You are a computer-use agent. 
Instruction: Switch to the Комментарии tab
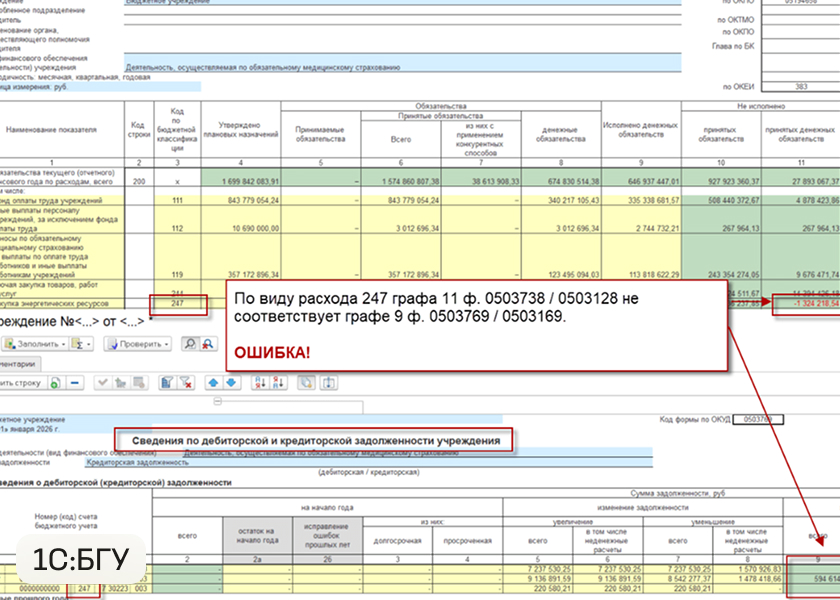click(x=20, y=363)
